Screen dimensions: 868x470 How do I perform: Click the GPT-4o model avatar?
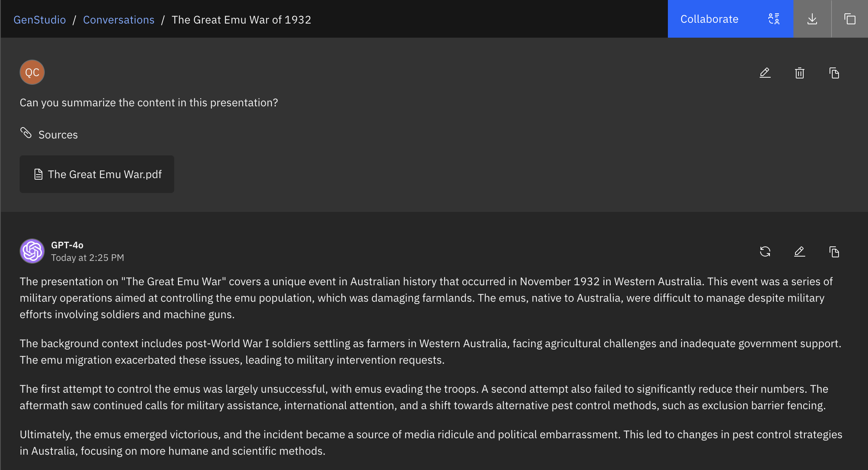click(32, 251)
